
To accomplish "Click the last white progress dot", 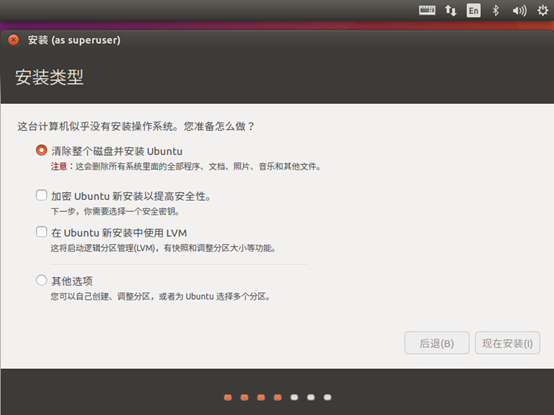I will 328,397.
